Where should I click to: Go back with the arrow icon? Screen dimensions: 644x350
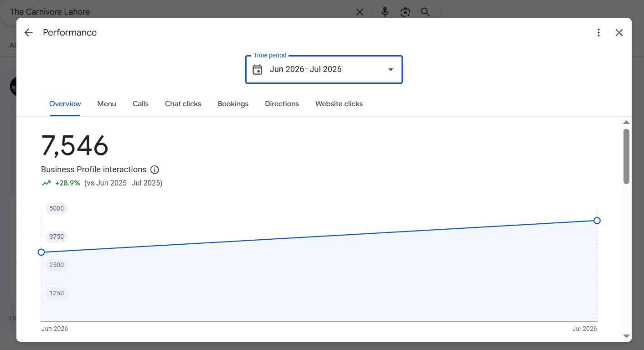click(x=29, y=32)
